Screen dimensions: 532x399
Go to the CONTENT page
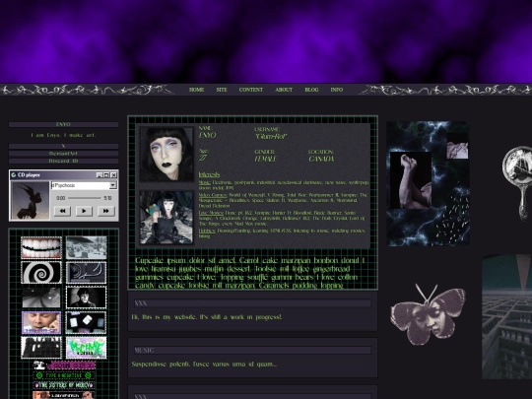[x=251, y=90]
